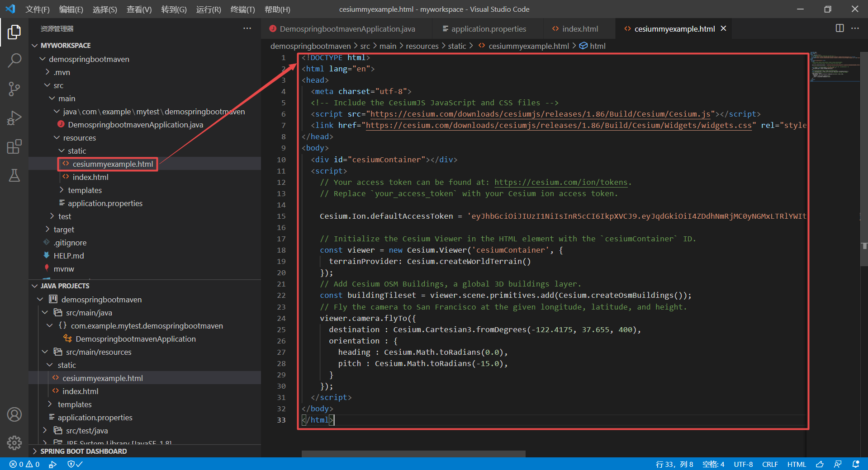Click the html symbol breadcrumb
Screen dimensions: 868x470
(x=593, y=46)
